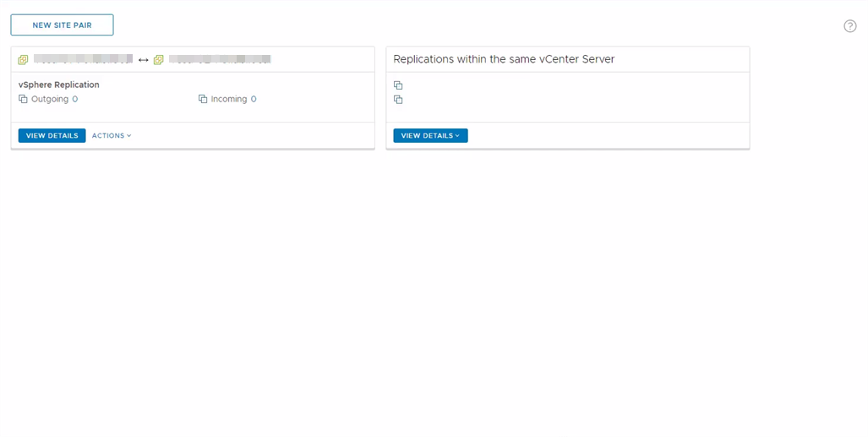This screenshot has height=437, width=868.
Task: Click the lower replication icon in same vCenter card
Action: (398, 100)
